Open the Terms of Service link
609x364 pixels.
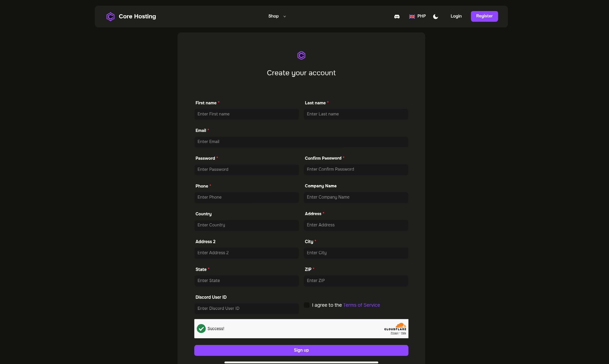point(361,305)
